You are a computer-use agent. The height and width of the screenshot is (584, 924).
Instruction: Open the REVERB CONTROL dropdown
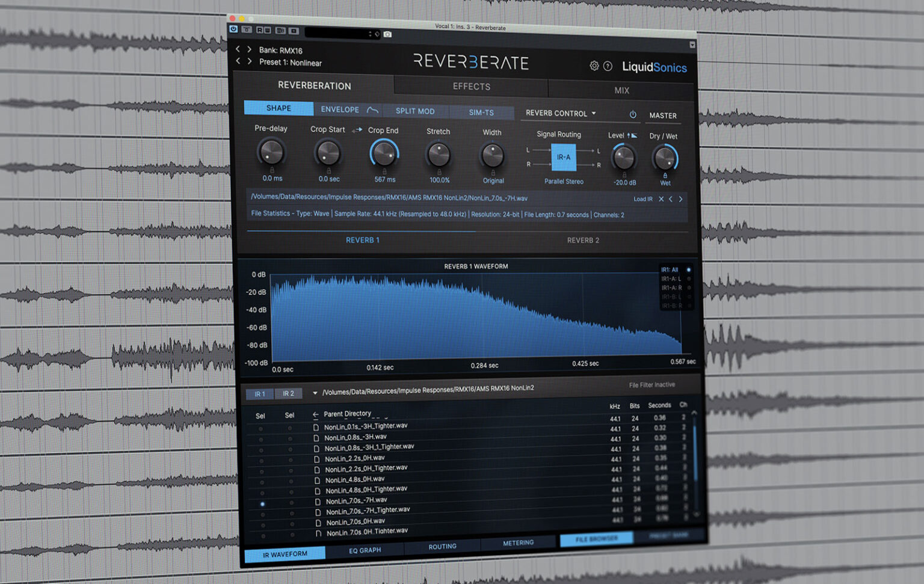[x=559, y=113]
